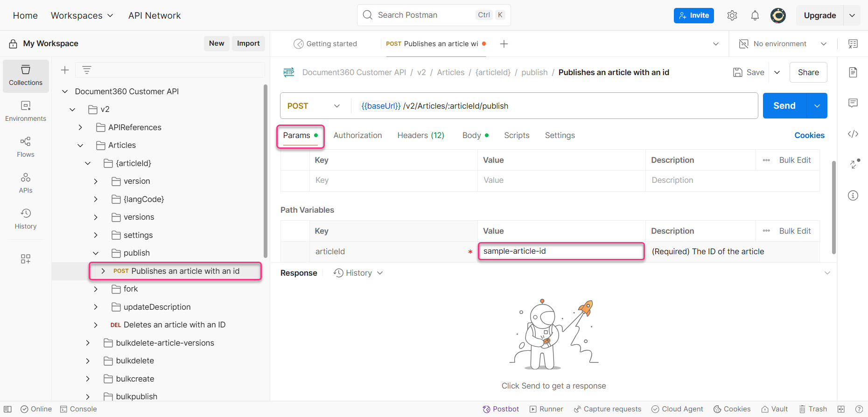Click the create new collection plus icon

[x=65, y=70]
